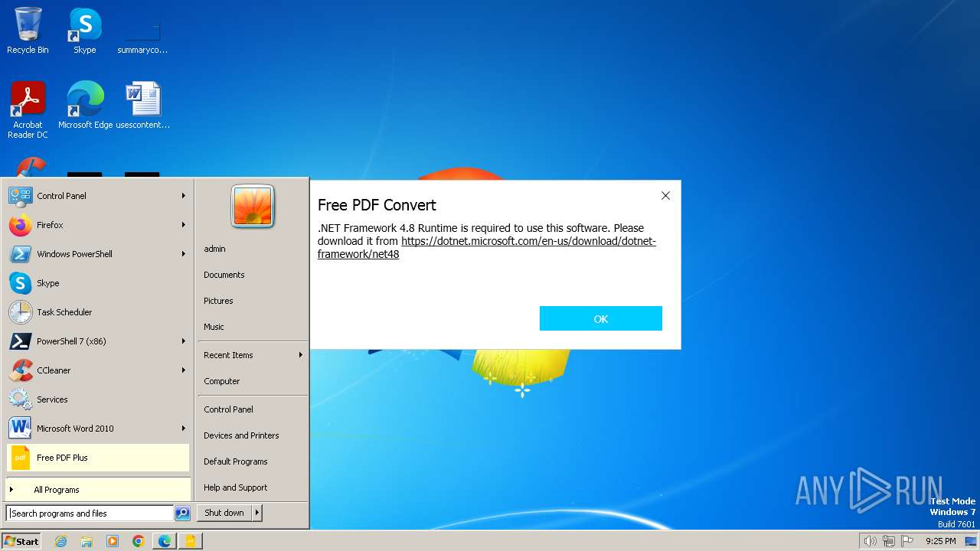The image size is (980, 551).
Task: Click the Shut down button
Action: (x=224, y=513)
